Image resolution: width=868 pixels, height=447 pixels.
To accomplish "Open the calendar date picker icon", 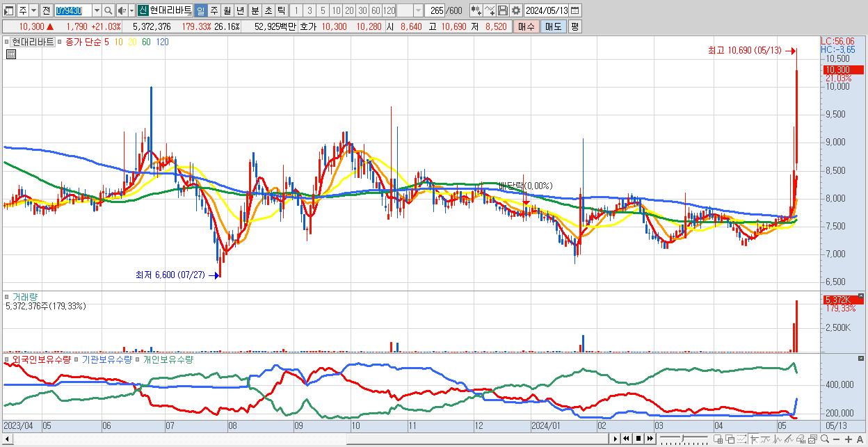I will click(574, 10).
